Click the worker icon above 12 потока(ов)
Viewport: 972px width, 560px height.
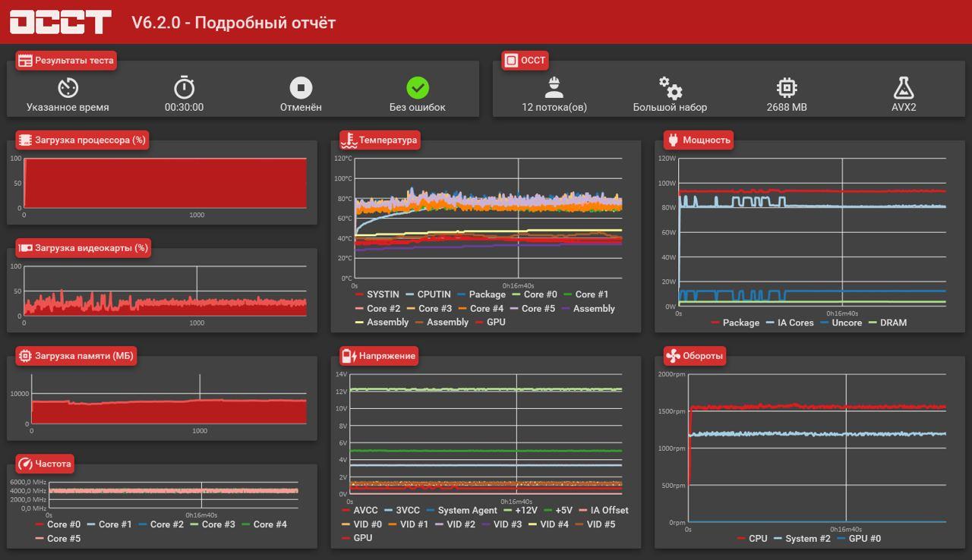[x=554, y=87]
